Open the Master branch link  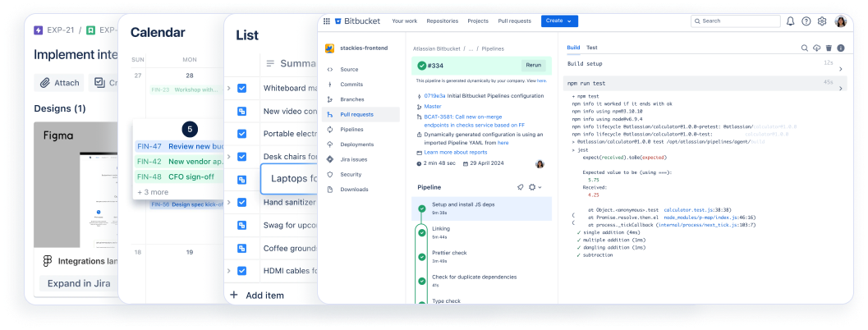432,107
